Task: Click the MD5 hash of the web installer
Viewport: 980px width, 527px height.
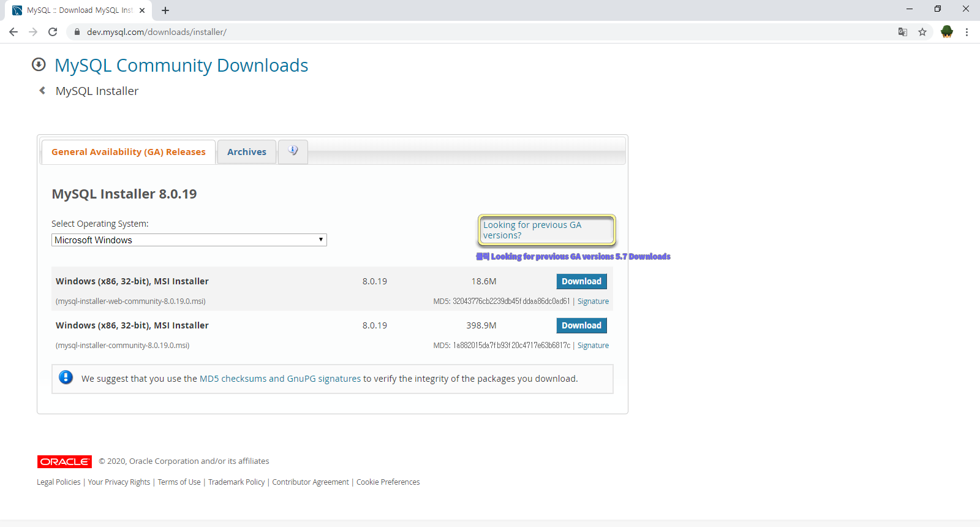Action: (511, 301)
